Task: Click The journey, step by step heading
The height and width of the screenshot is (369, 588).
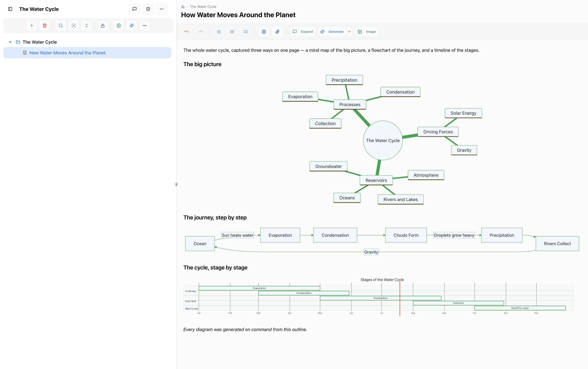Action: click(x=215, y=218)
